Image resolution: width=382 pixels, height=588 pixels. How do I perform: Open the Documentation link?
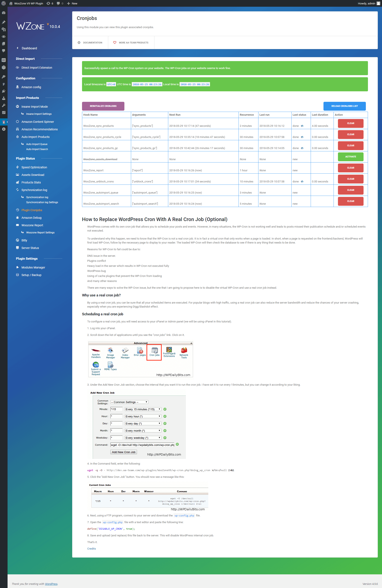pyautogui.click(x=90, y=42)
